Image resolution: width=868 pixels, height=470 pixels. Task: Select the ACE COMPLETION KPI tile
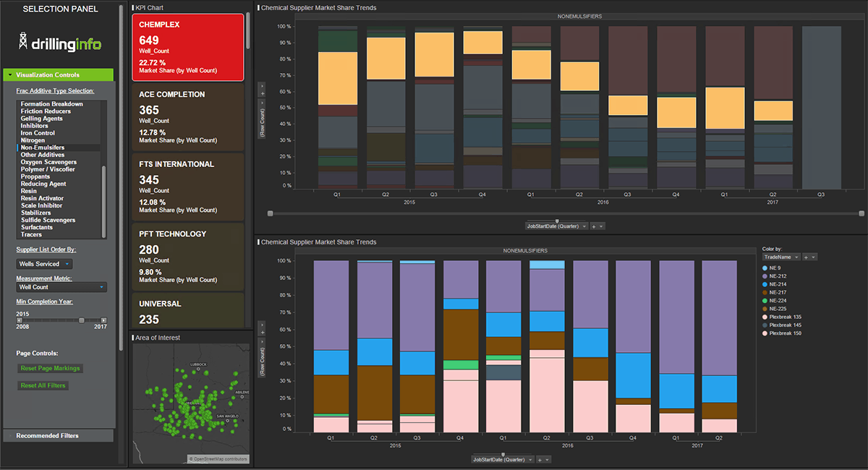(x=188, y=116)
